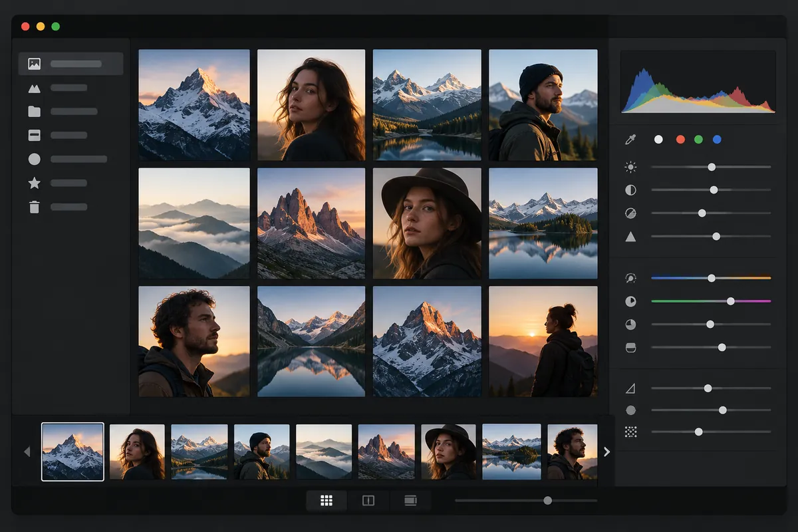Select the green color channel dot
798x532 pixels.
[x=698, y=140]
